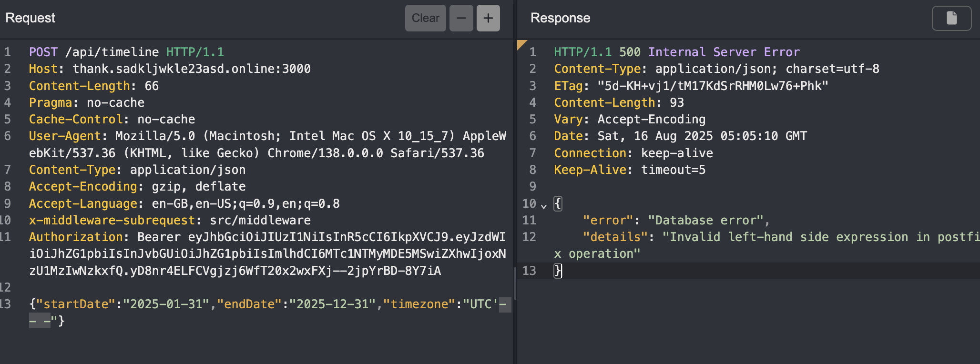
Task: Click the Accept-Language header line
Action: [x=184, y=203]
